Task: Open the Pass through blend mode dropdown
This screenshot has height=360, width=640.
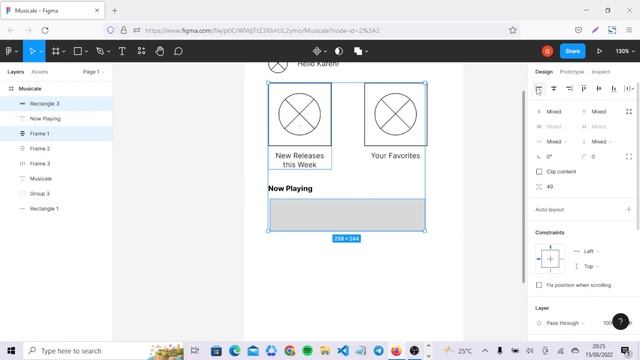Action: 565,323
